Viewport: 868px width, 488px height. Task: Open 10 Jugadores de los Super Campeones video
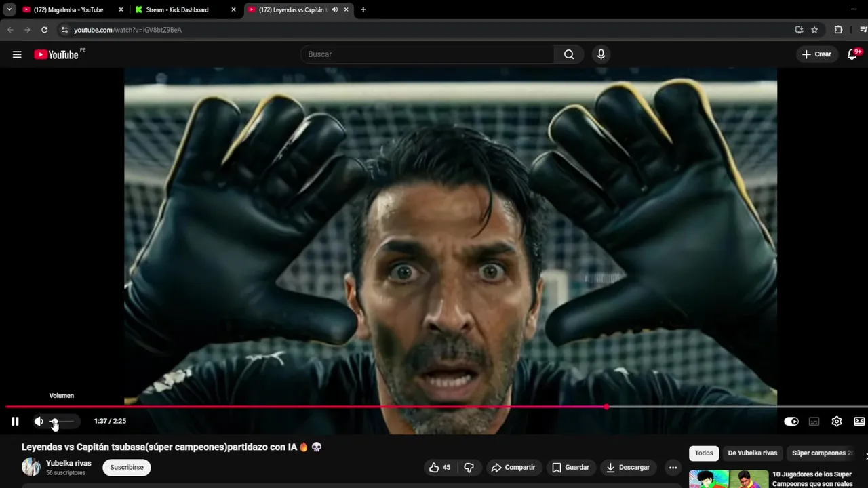point(812,479)
